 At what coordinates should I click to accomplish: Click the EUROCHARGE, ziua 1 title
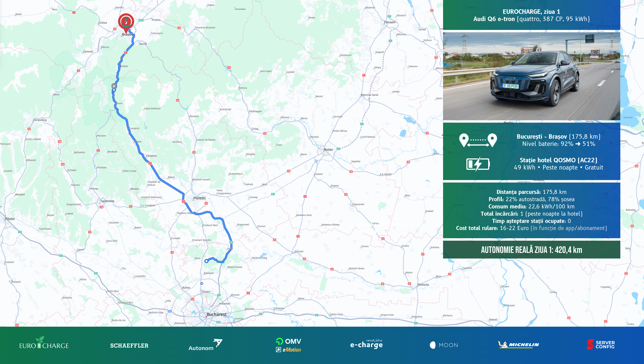531,11
